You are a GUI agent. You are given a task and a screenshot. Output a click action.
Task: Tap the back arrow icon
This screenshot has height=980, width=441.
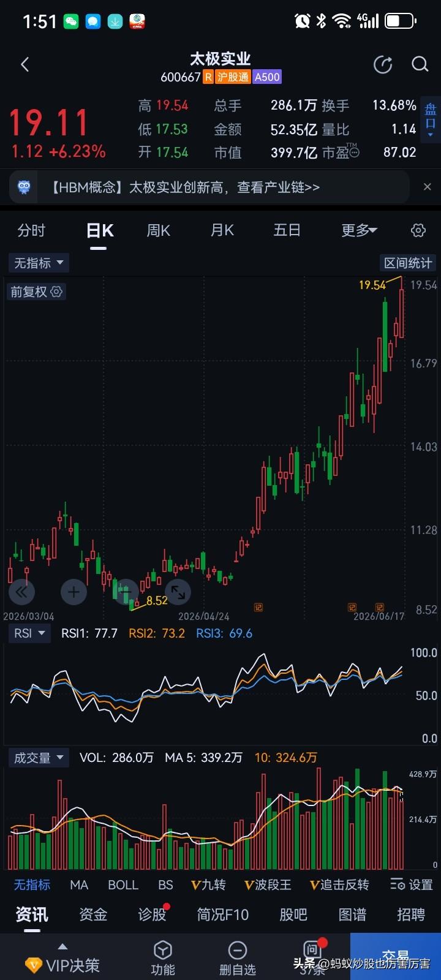(25, 64)
